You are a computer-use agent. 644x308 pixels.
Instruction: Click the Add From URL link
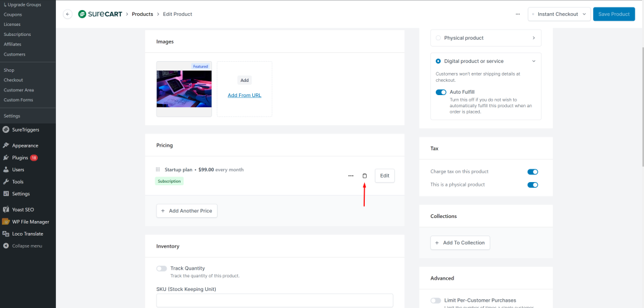(245, 95)
